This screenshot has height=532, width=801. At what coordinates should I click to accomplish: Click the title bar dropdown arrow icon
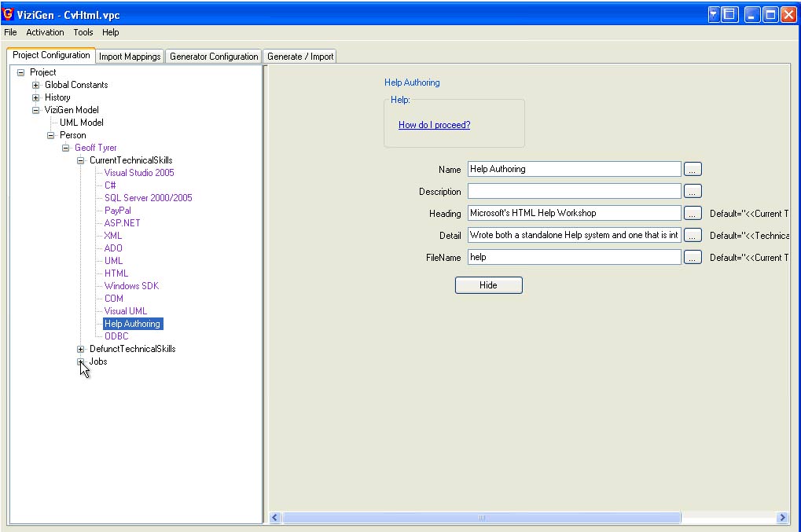point(715,14)
